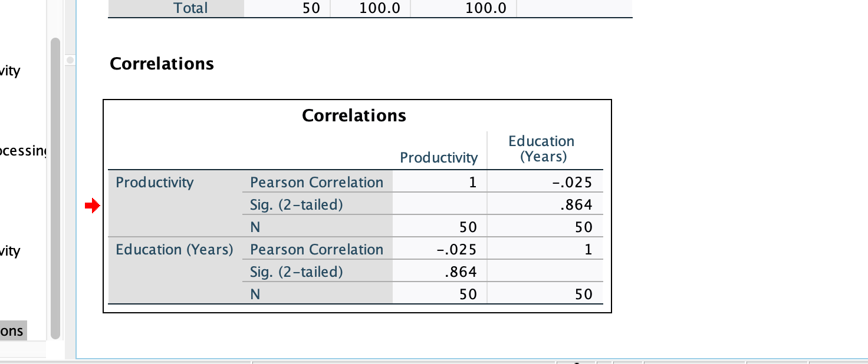
Task: Click the Productivity column header
Action: [439, 157]
